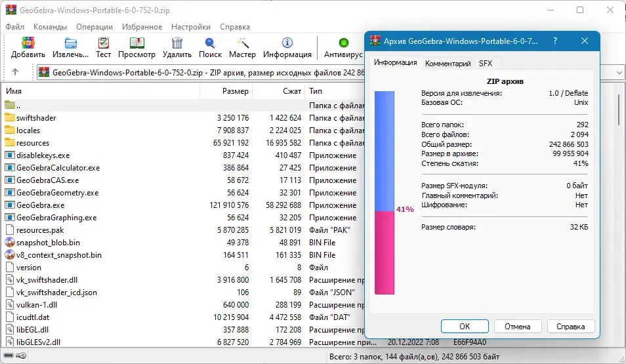
Task: Open the Настройки menu
Action: [x=191, y=27]
